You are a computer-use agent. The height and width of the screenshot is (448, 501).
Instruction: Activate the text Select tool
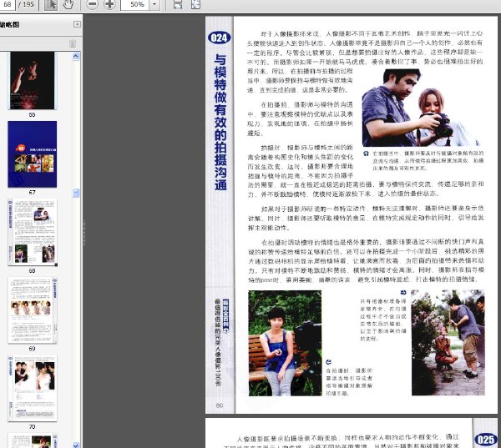[x=51, y=4]
